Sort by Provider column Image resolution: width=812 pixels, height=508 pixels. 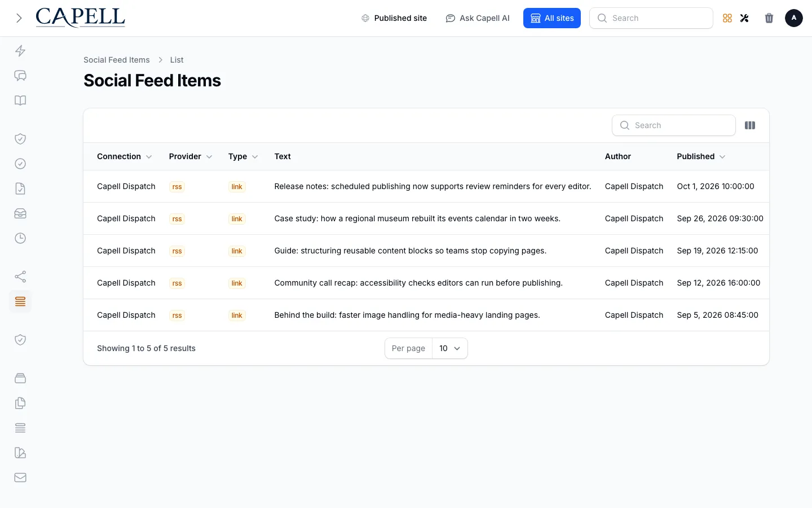point(191,156)
